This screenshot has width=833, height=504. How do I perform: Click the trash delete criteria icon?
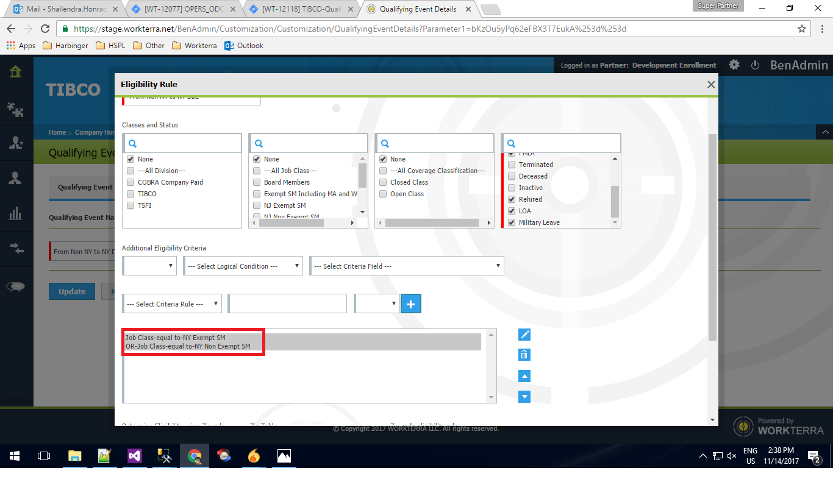coord(524,355)
